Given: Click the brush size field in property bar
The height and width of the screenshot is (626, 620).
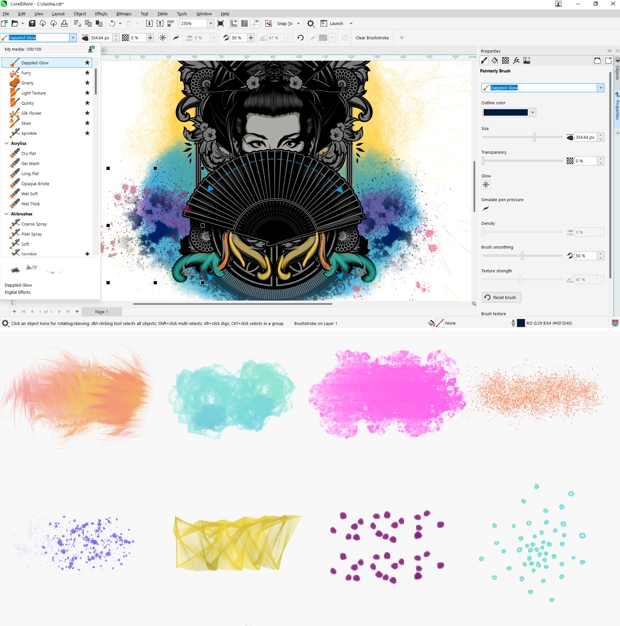Looking at the screenshot, I should 101,38.
